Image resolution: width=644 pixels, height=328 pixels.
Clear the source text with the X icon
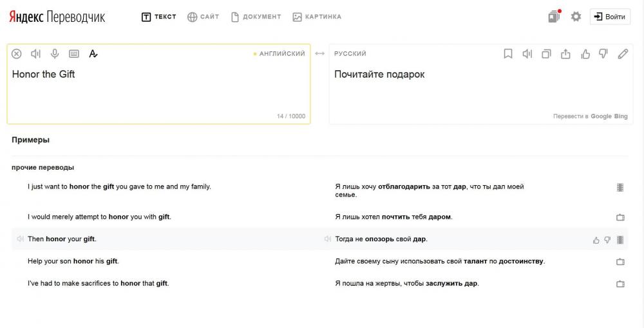(x=17, y=54)
